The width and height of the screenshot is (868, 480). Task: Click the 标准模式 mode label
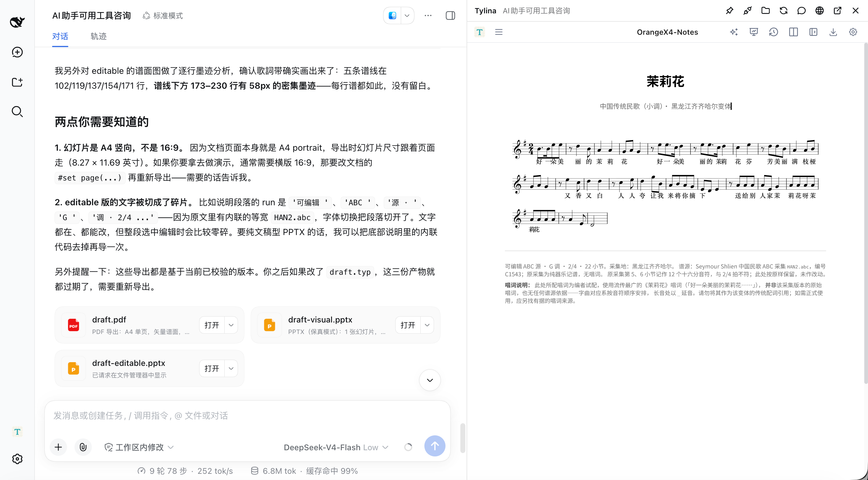[x=163, y=16]
